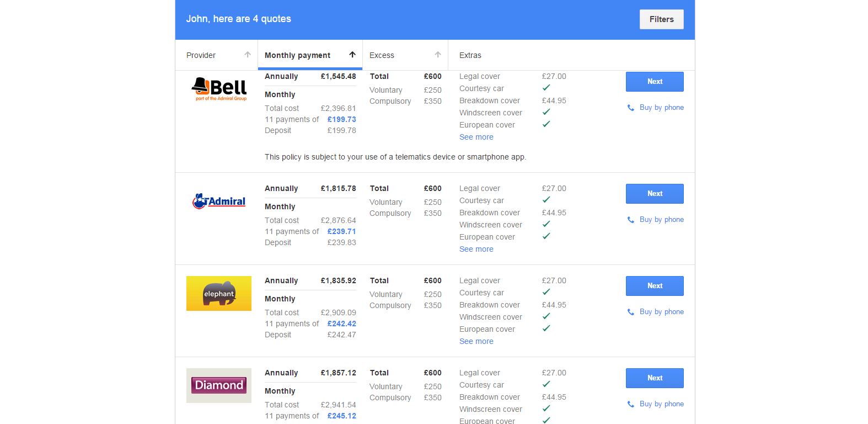
Task: Expand See more extras for Bell
Action: 476,137
